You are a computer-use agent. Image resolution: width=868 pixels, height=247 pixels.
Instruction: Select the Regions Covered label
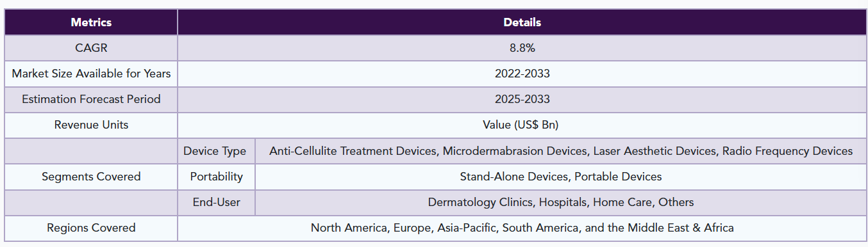(x=91, y=228)
